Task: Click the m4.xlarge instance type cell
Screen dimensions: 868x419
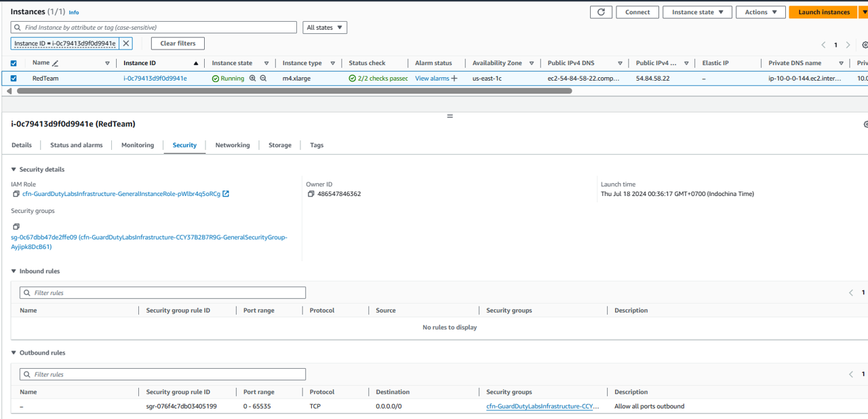Action: click(x=297, y=79)
